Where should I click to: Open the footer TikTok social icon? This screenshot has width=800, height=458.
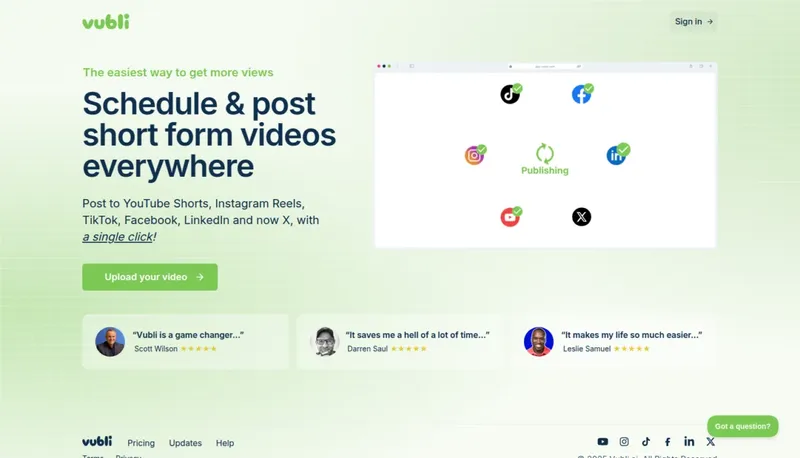tap(646, 442)
